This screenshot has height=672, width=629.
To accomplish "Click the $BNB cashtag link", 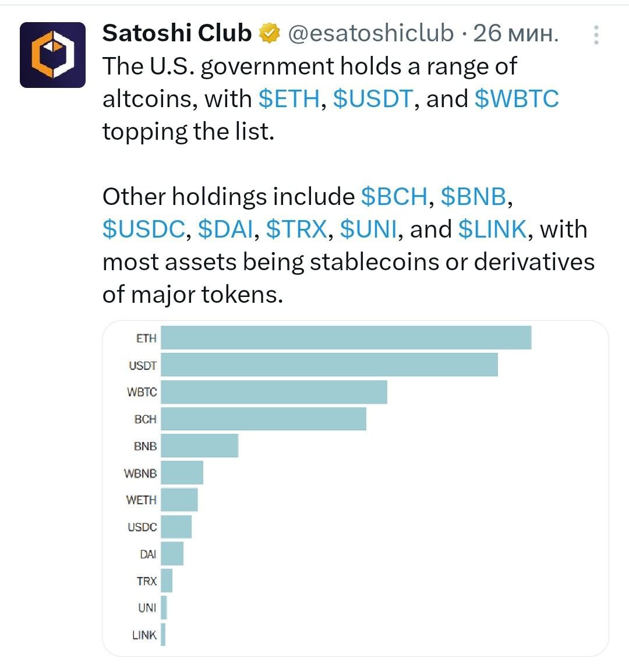I will click(473, 197).
